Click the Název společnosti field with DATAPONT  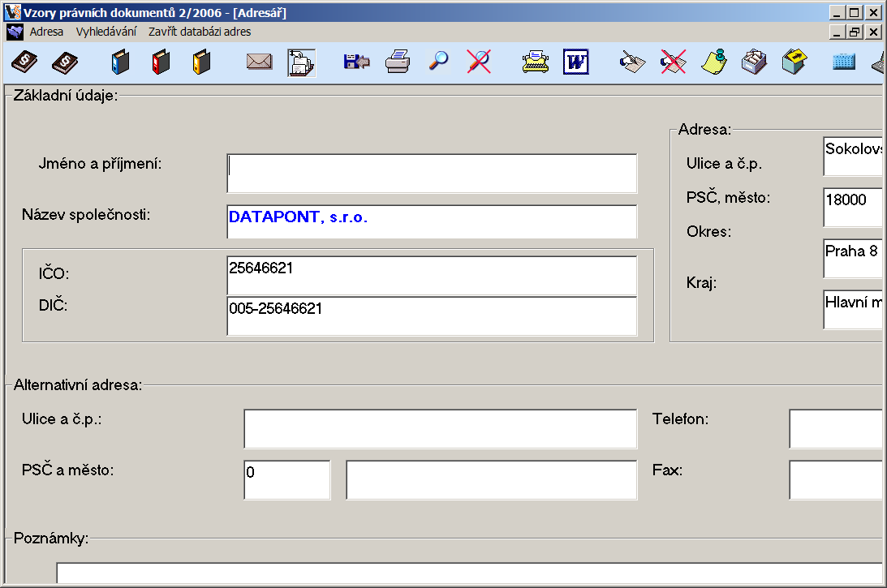click(x=432, y=221)
